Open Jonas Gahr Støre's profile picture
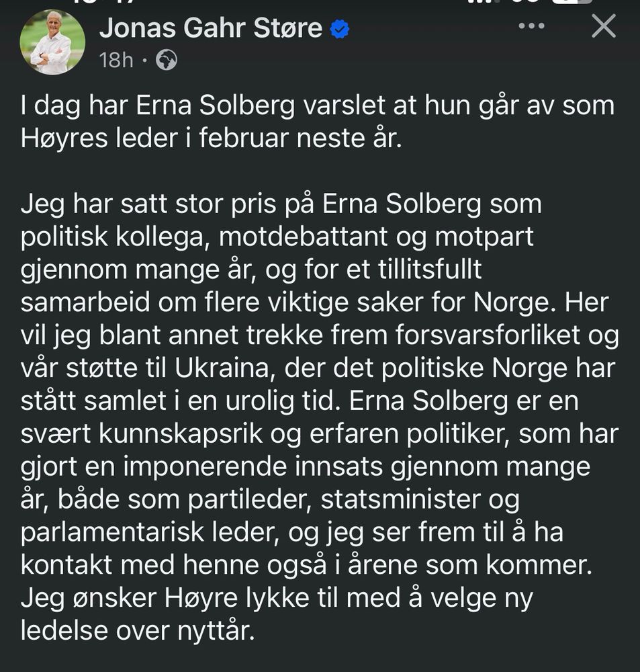The image size is (640, 672). [52, 42]
